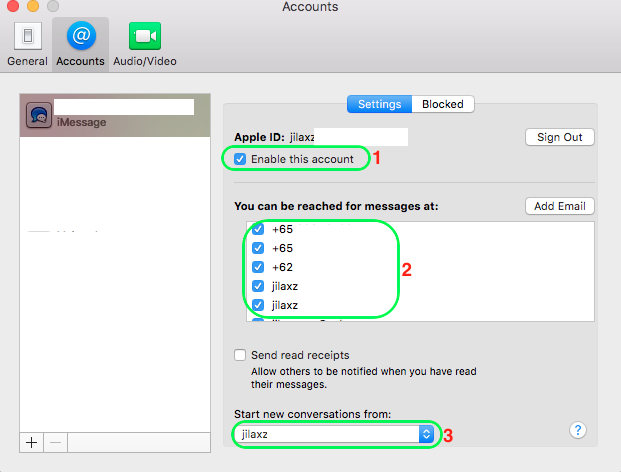
Task: Click the yellow minimize window button
Action: 33,6
